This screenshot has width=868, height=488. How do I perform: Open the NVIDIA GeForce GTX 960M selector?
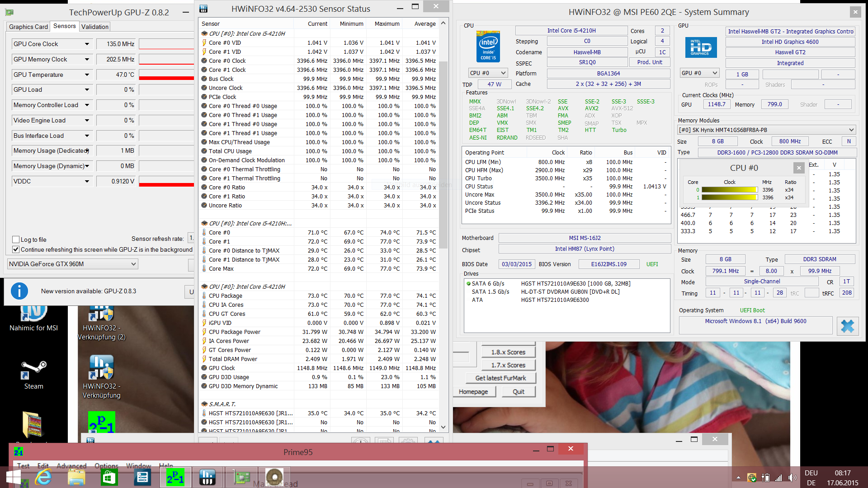point(73,264)
